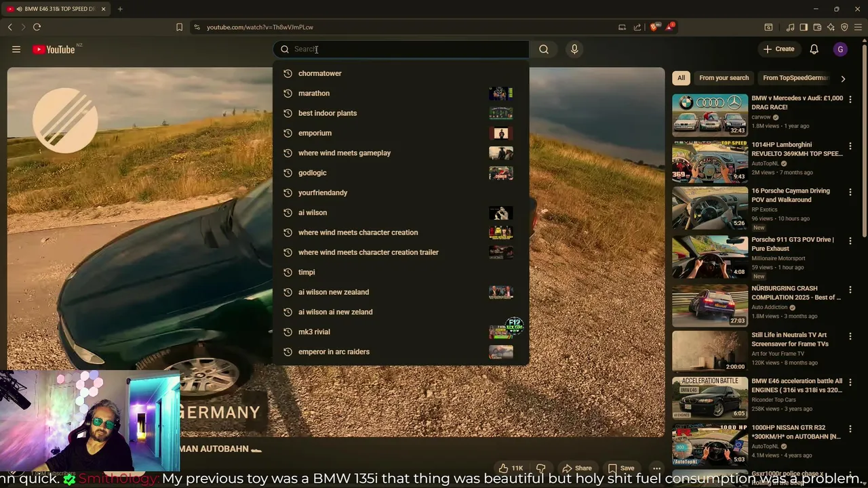Viewport: 868px width, 488px height.
Task: Choose the timpi search suggestion
Action: (x=400, y=272)
